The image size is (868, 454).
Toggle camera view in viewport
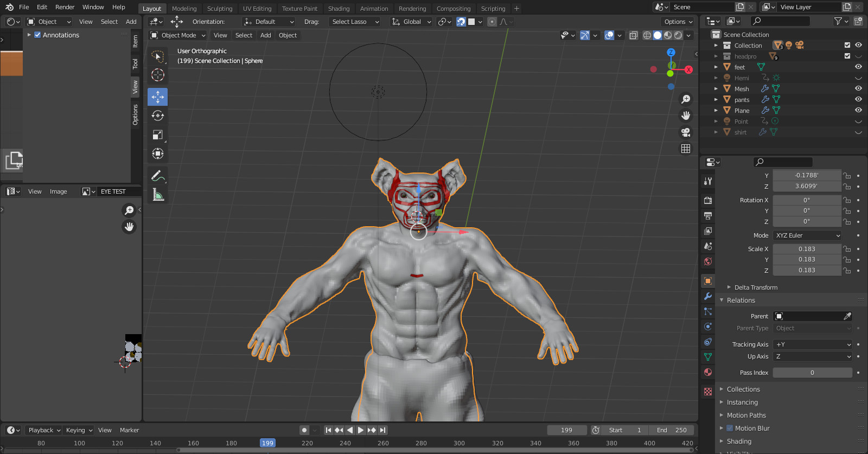686,132
